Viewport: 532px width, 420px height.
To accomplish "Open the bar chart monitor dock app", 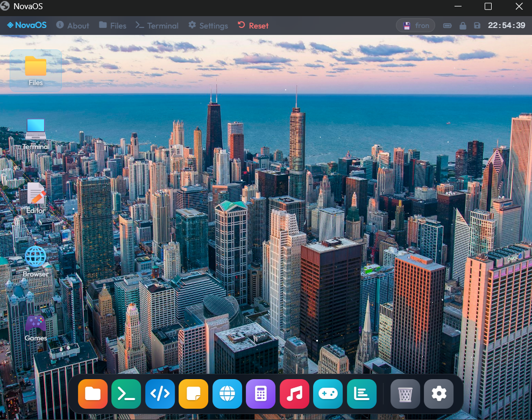I will pos(361,394).
